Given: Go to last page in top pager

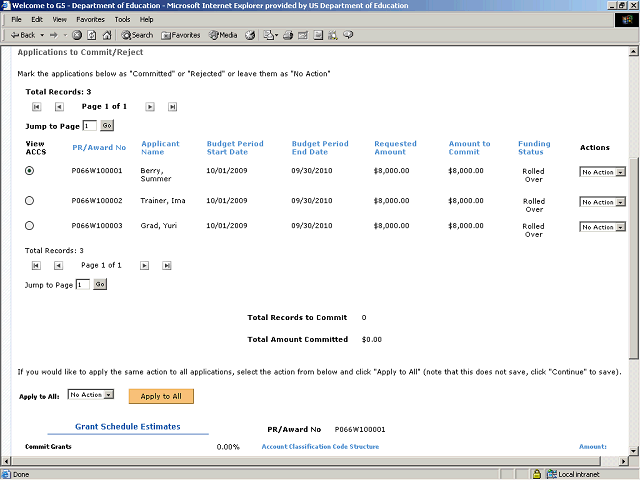Looking at the screenshot, I should pos(172,107).
